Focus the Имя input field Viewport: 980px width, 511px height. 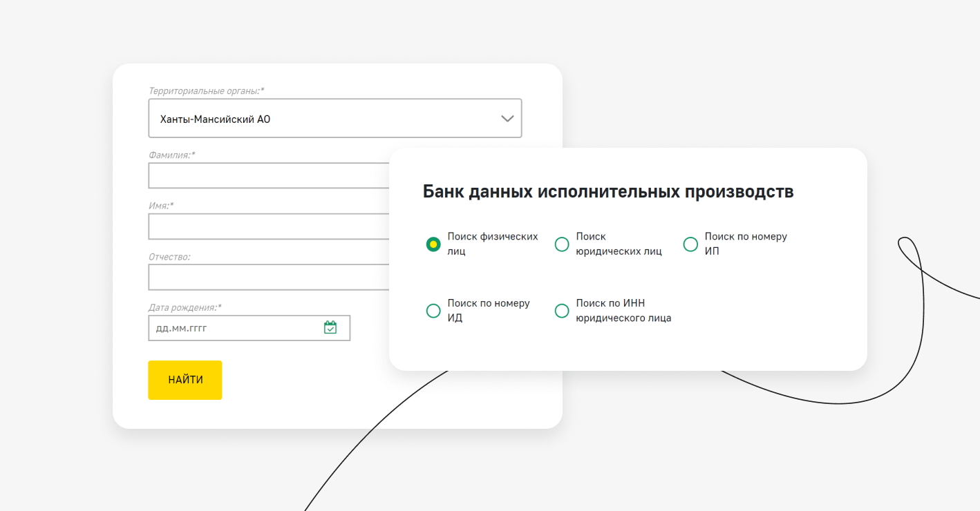(269, 226)
